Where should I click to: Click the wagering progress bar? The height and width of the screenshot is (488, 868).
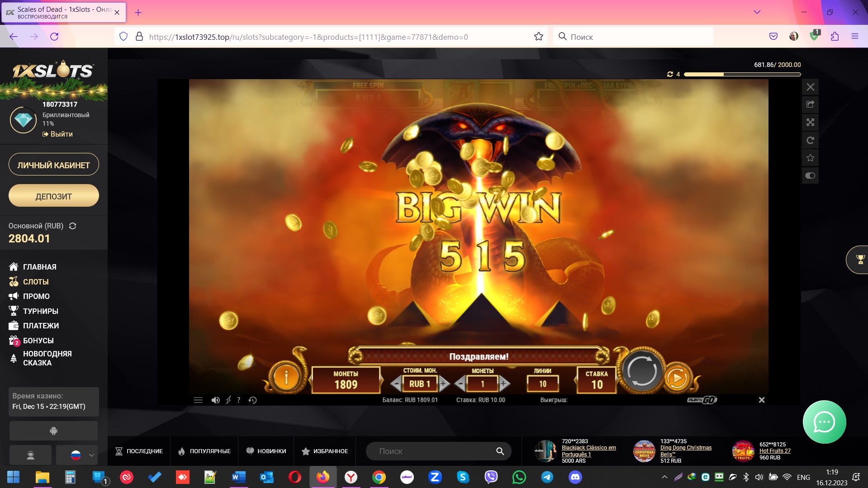[x=742, y=74]
